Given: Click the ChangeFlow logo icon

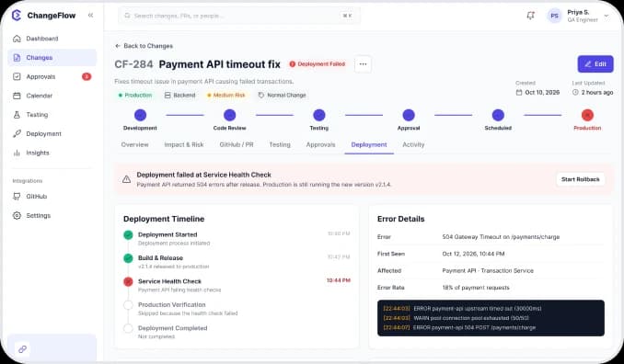Looking at the screenshot, I should coord(17,15).
